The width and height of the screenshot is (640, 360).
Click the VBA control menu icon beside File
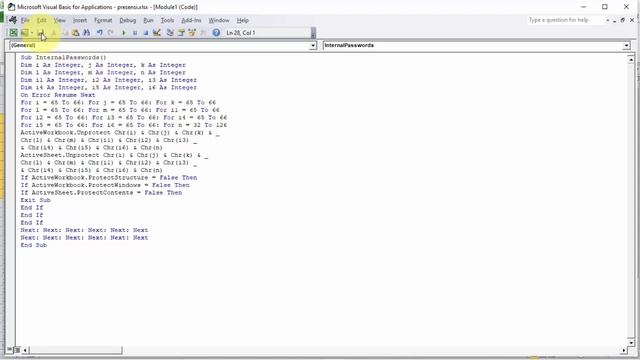point(13,20)
